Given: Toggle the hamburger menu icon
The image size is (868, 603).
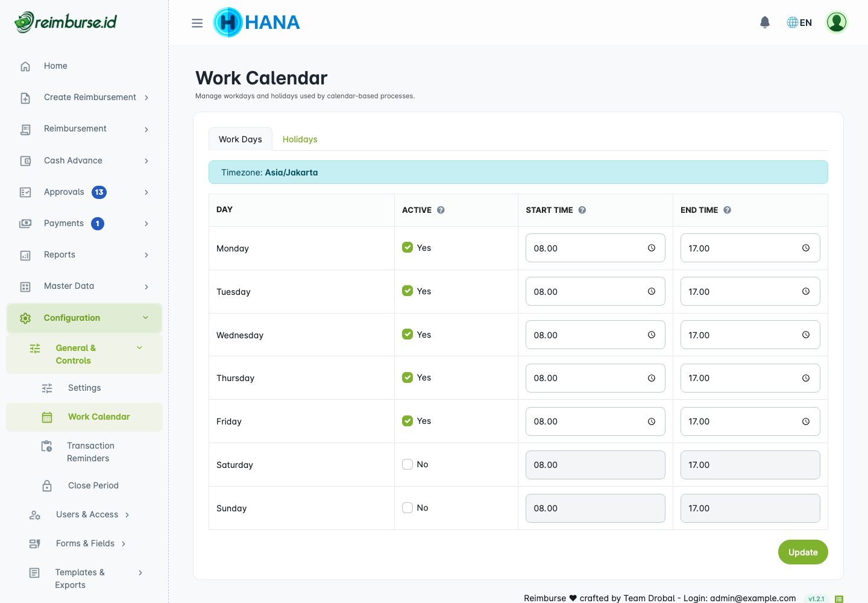Looking at the screenshot, I should (x=197, y=23).
